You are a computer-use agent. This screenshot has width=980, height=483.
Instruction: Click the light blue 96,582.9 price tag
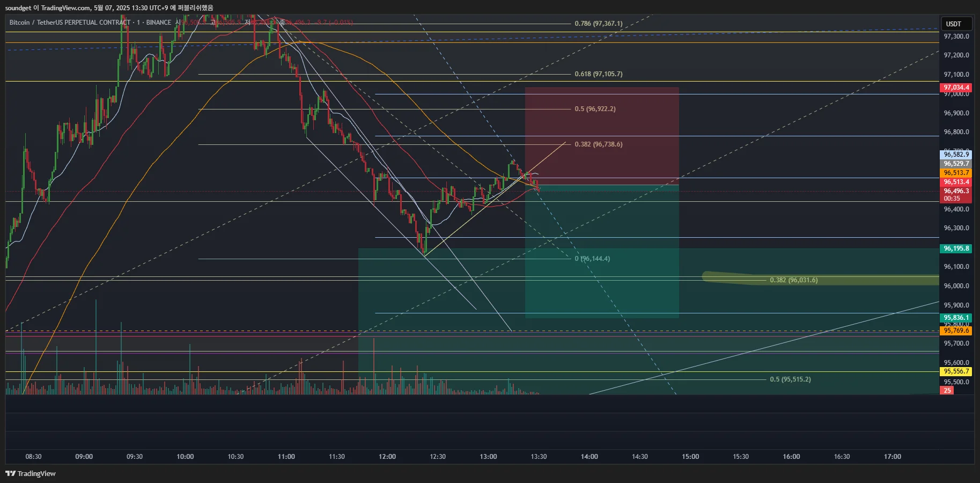956,155
